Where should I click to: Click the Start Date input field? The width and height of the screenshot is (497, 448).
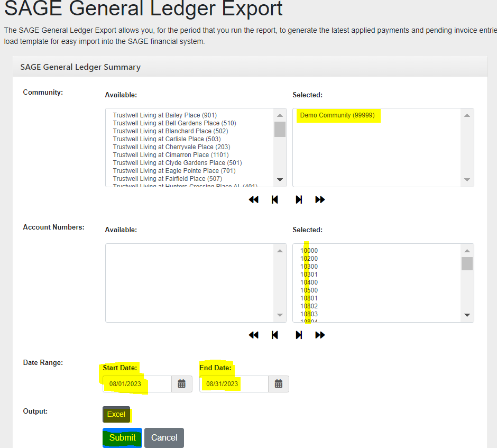coord(137,384)
